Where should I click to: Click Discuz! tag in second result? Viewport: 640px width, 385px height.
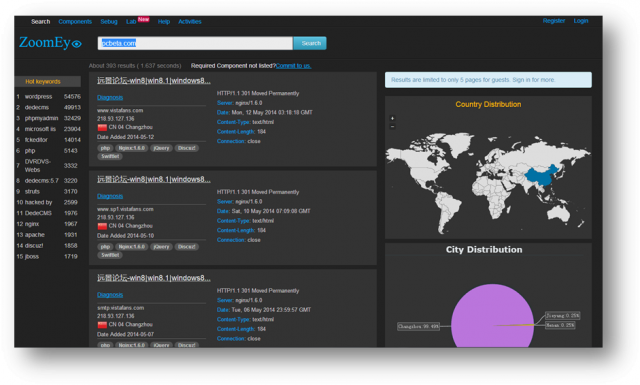point(187,247)
